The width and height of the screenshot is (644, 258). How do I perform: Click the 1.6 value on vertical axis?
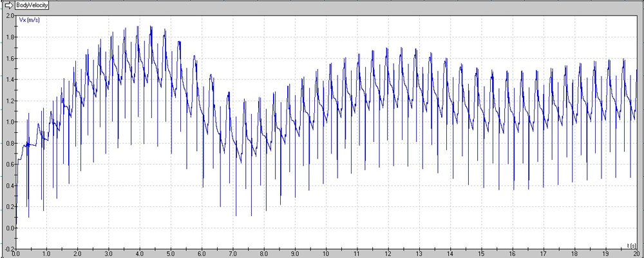10,59
